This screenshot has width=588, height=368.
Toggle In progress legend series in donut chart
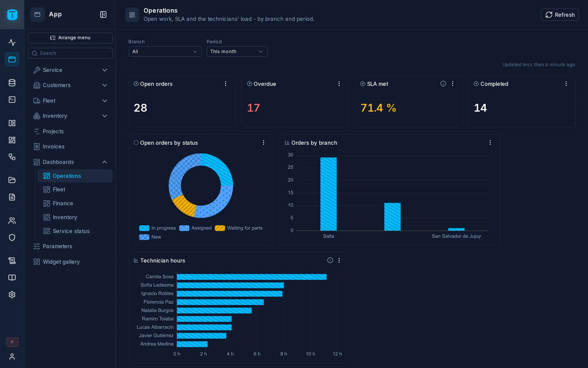tap(157, 228)
